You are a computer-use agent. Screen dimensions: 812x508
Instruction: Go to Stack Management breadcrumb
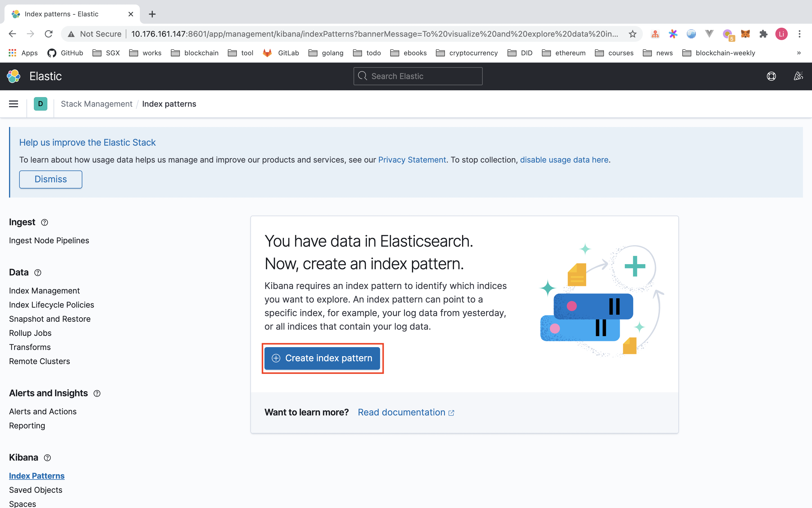coord(97,104)
